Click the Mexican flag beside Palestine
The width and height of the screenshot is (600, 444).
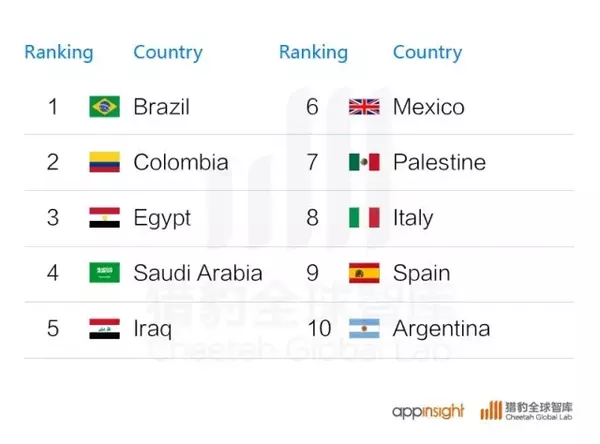click(x=364, y=162)
